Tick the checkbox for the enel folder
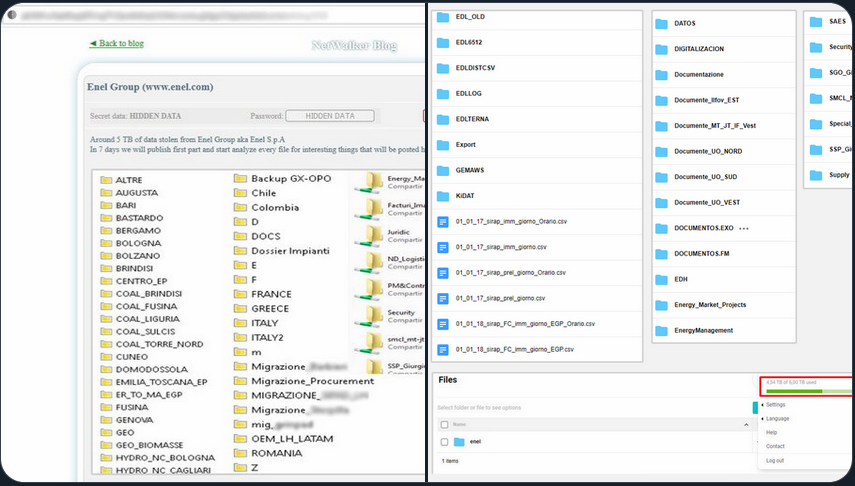 pos(444,442)
